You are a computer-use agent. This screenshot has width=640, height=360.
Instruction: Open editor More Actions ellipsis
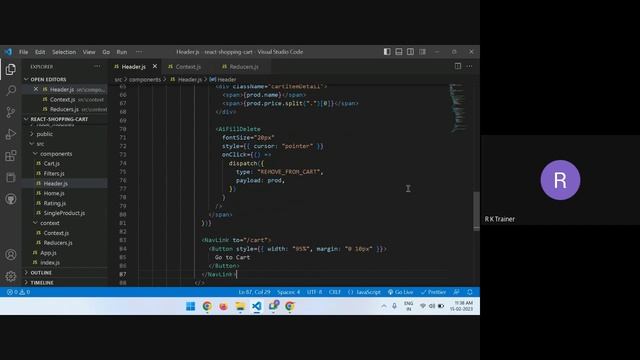point(469,66)
